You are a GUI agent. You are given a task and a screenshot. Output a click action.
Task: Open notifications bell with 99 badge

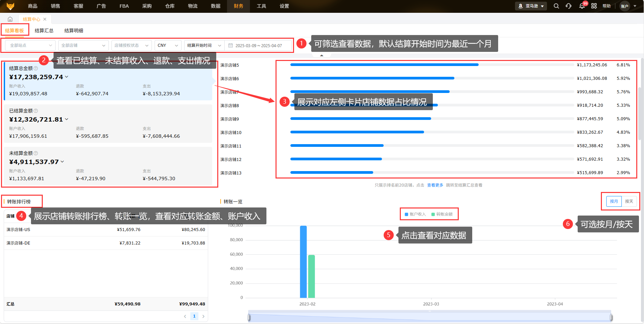coord(582,6)
